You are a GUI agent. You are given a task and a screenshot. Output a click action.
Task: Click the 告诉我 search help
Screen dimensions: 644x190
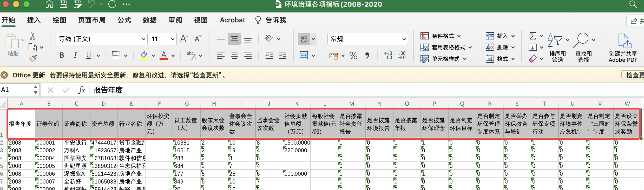click(x=271, y=20)
